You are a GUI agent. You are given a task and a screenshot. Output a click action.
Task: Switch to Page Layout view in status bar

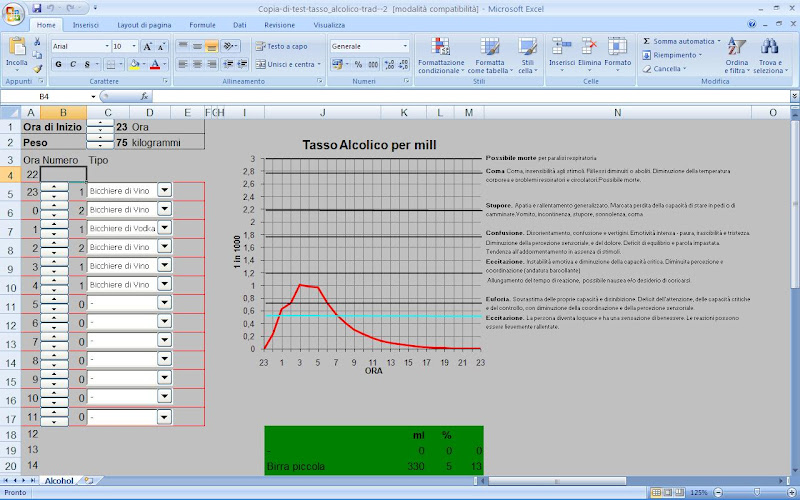click(667, 493)
